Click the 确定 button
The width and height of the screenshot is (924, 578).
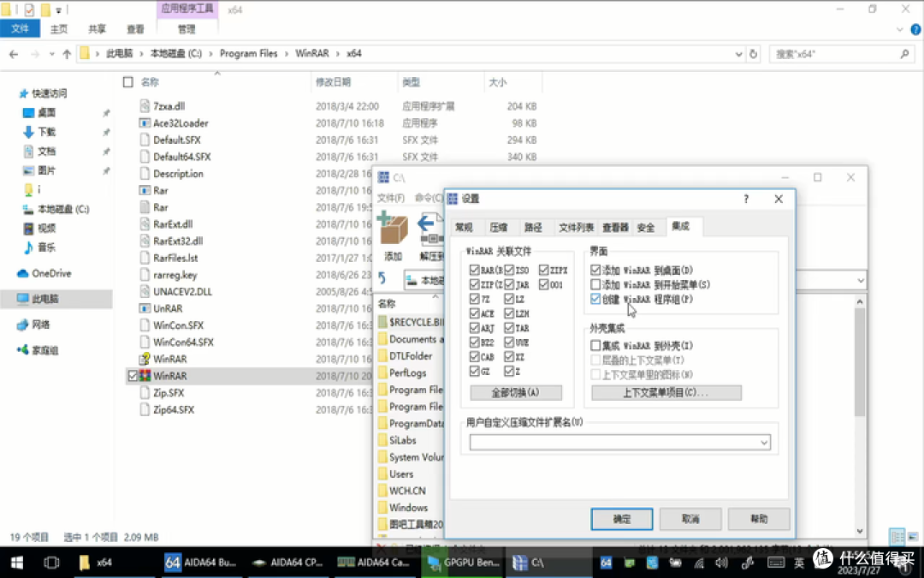(622, 519)
